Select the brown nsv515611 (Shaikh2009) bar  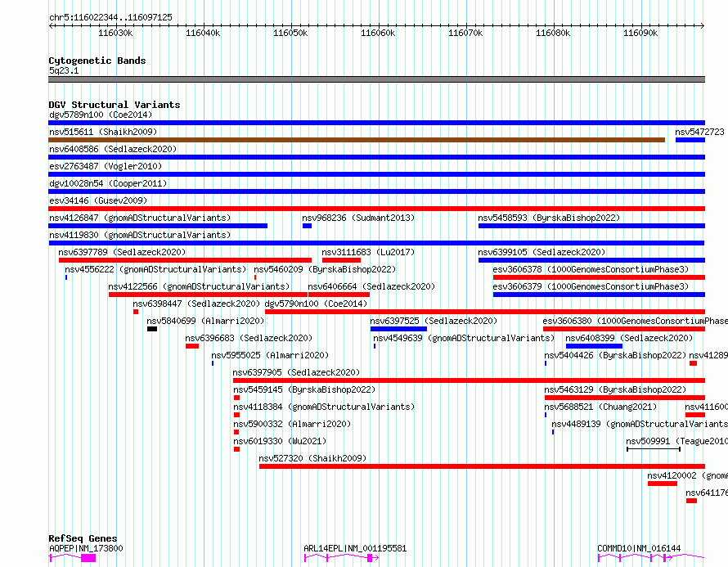click(x=357, y=140)
